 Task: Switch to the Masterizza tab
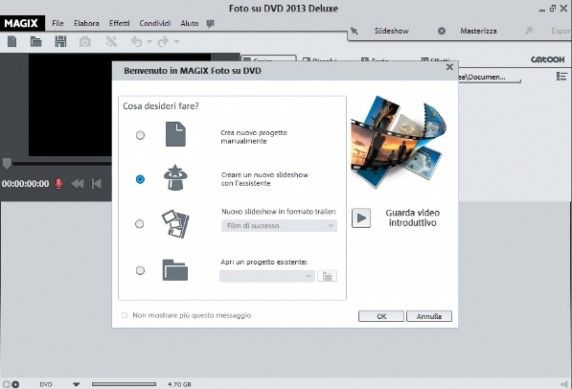coord(478,31)
